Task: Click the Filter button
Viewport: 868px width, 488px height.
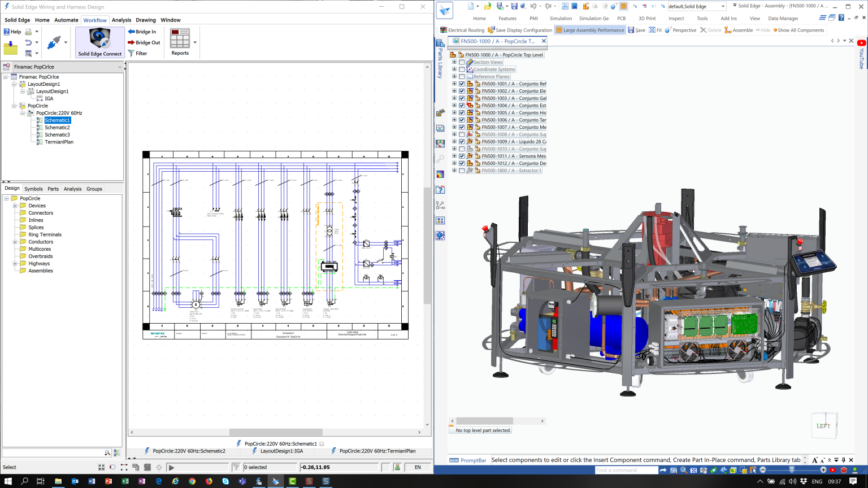Action: click(x=141, y=53)
